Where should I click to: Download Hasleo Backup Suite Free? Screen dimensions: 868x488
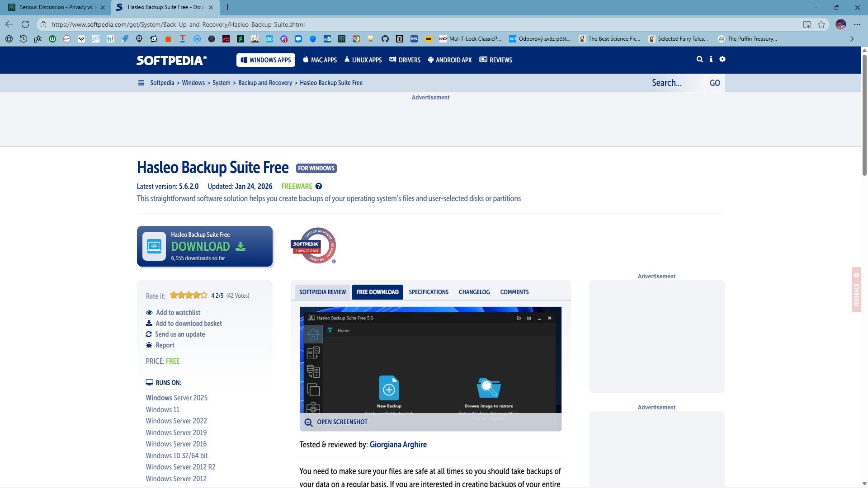(x=205, y=247)
